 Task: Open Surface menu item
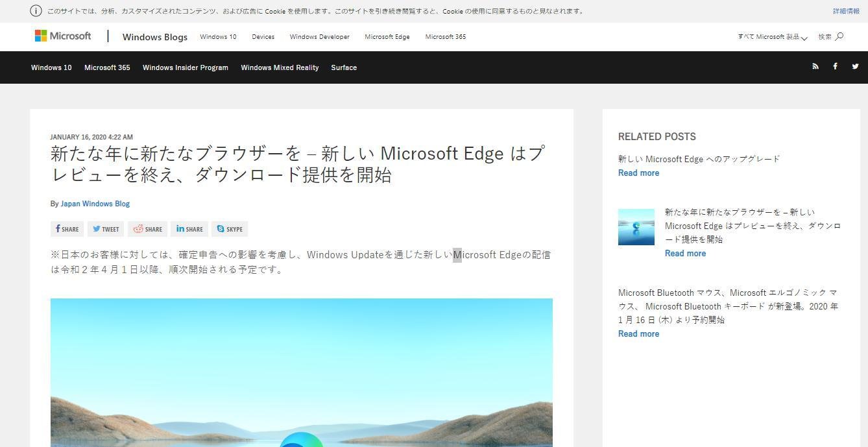click(344, 67)
